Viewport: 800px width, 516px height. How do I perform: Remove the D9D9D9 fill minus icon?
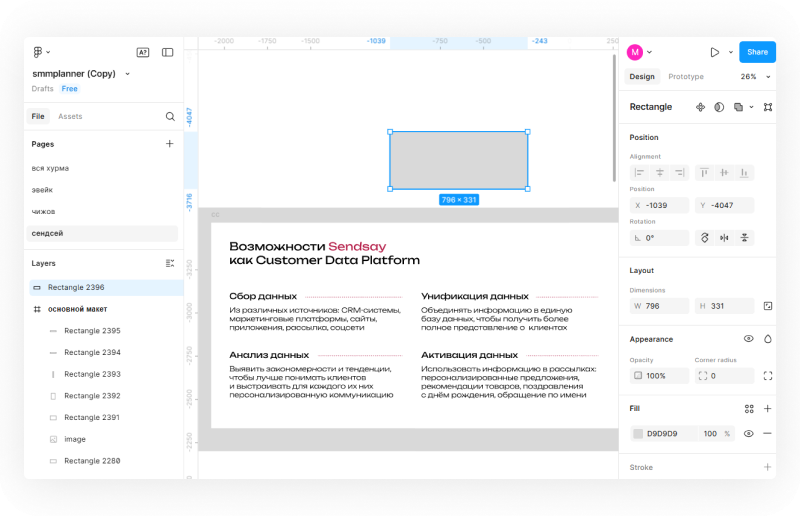767,433
